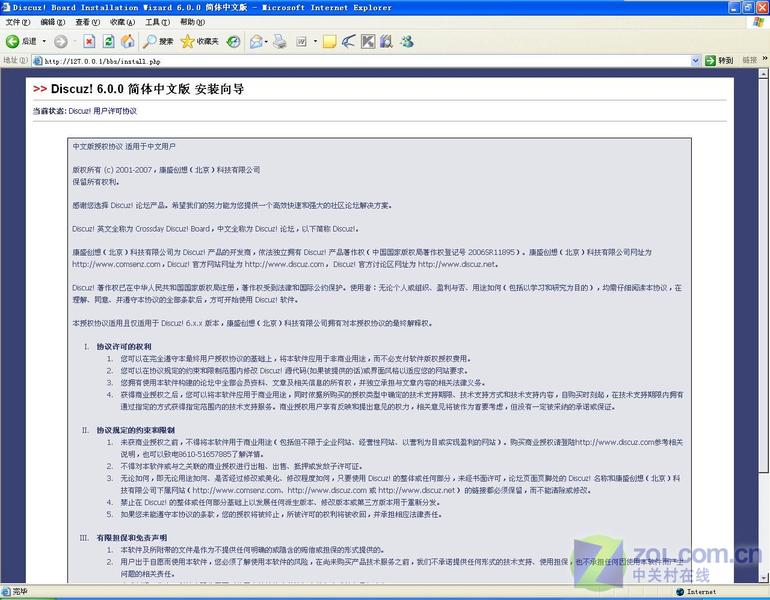
Task: Click the black K toolbar icon
Action: pos(368,41)
